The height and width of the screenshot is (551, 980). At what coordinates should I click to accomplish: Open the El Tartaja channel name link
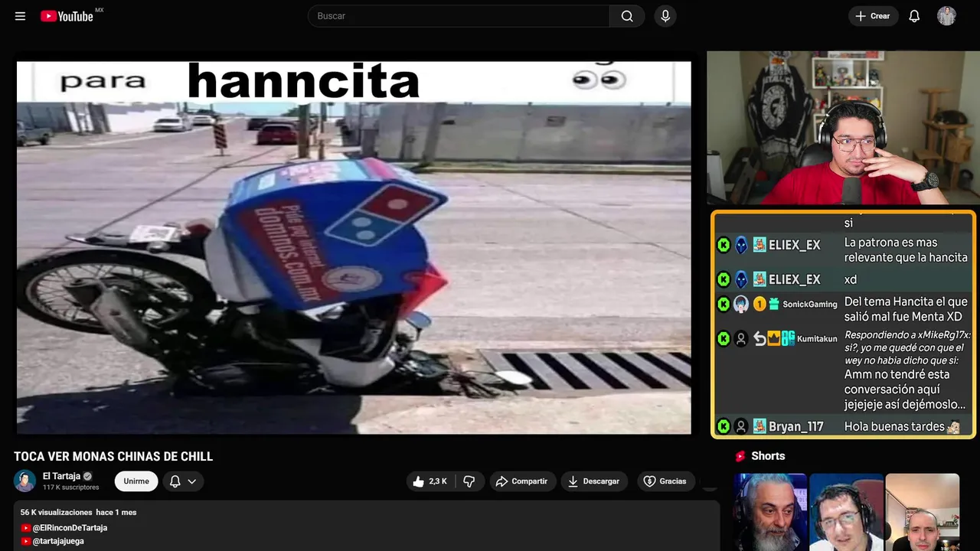point(61,476)
